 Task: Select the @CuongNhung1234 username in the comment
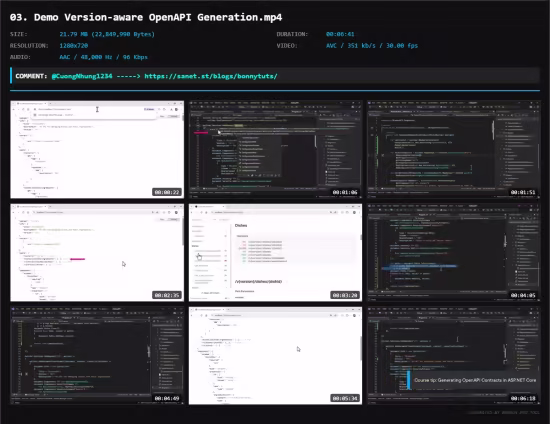82,76
